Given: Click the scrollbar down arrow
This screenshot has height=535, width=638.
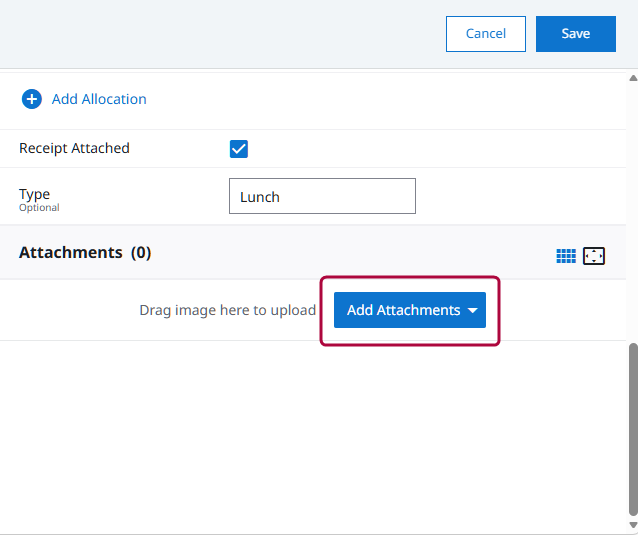Looking at the screenshot, I should [633, 525].
